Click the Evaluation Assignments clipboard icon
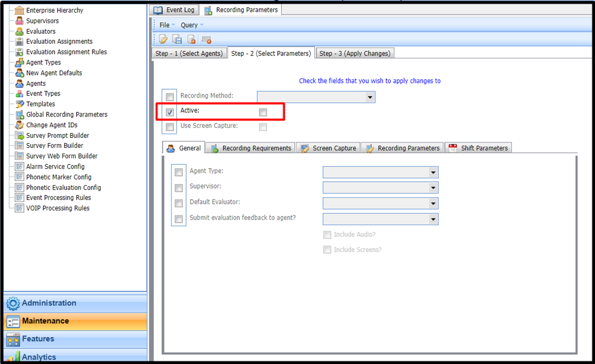595x364 pixels. 19,41
